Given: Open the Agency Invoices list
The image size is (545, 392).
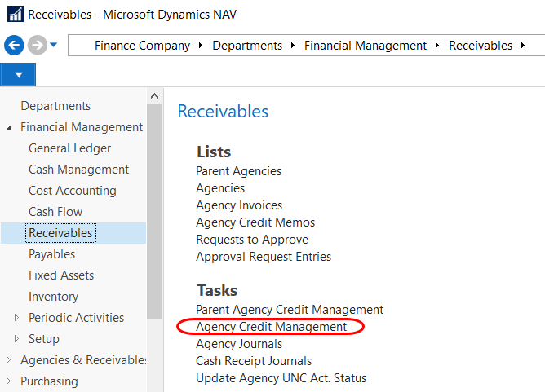Looking at the screenshot, I should pyautogui.click(x=239, y=205).
